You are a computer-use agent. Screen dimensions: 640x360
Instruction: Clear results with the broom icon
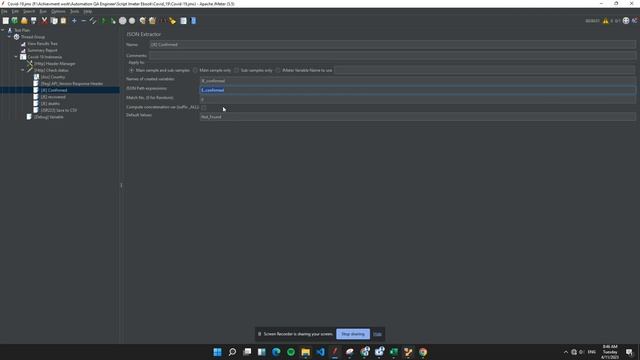142,20
